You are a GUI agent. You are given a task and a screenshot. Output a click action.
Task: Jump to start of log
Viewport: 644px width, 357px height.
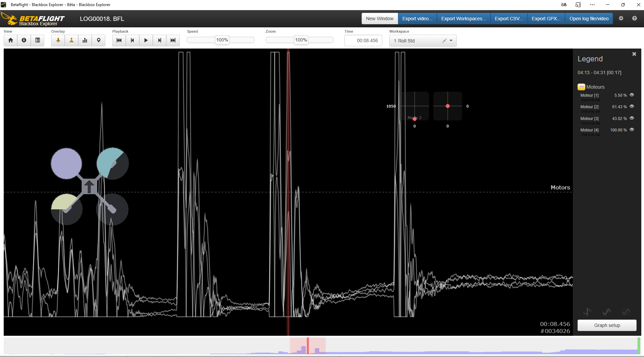[119, 40]
